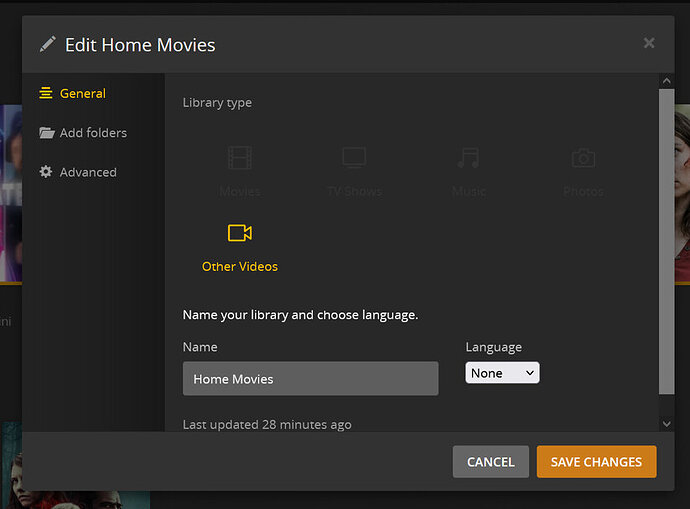Click the Name field containing Home Movies

[x=311, y=379]
